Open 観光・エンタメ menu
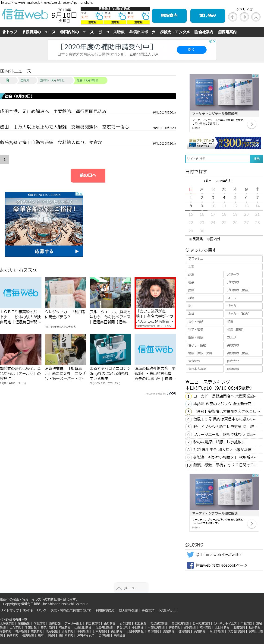Image resolution: width=264 pixels, height=644 pixels. pyautogui.click(x=175, y=32)
